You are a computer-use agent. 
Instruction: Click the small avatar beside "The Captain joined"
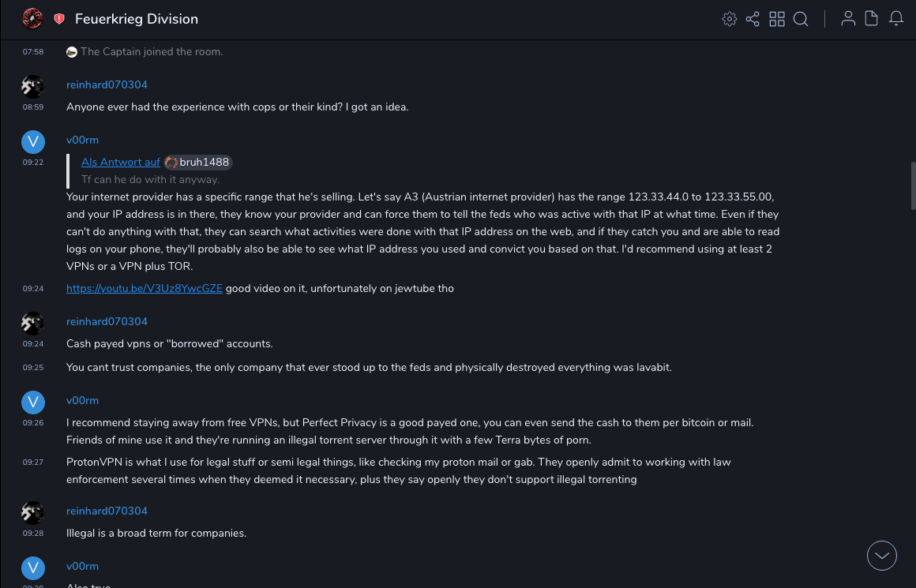point(72,52)
